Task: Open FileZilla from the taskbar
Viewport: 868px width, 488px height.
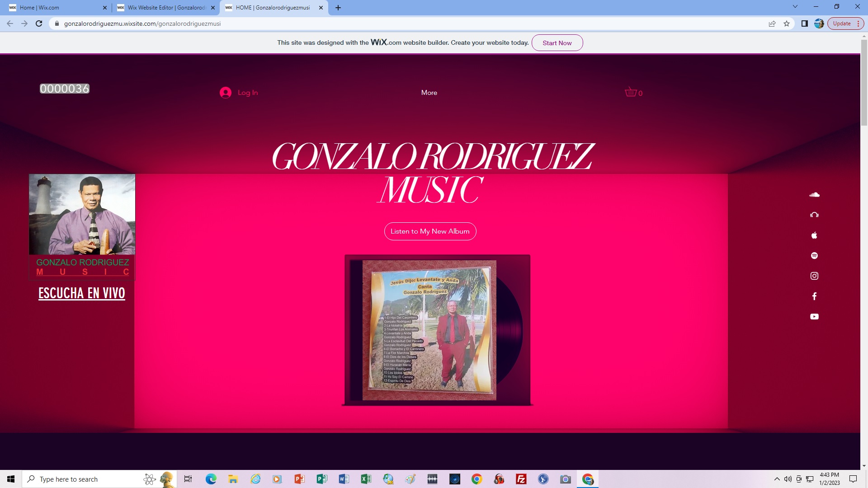Action: (x=521, y=479)
